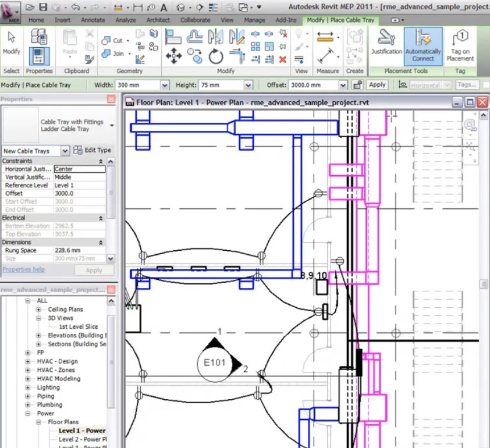490x448 pixels.
Task: Click the Edit Type button
Action: tap(93, 150)
